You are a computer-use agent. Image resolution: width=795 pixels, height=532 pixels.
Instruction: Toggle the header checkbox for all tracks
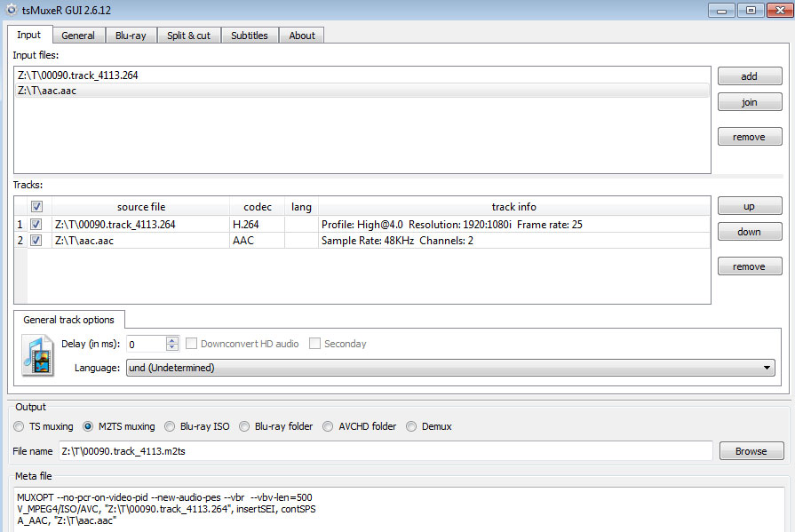(x=36, y=206)
